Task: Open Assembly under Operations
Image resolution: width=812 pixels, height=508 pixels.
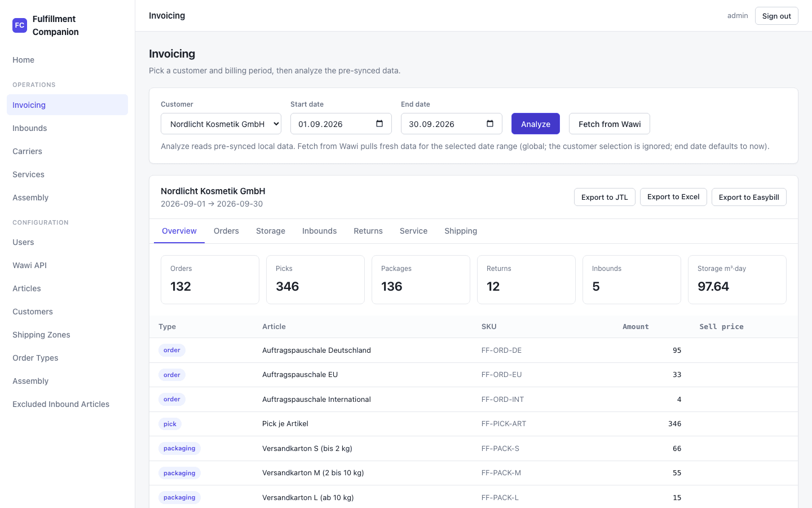Action: (67, 198)
